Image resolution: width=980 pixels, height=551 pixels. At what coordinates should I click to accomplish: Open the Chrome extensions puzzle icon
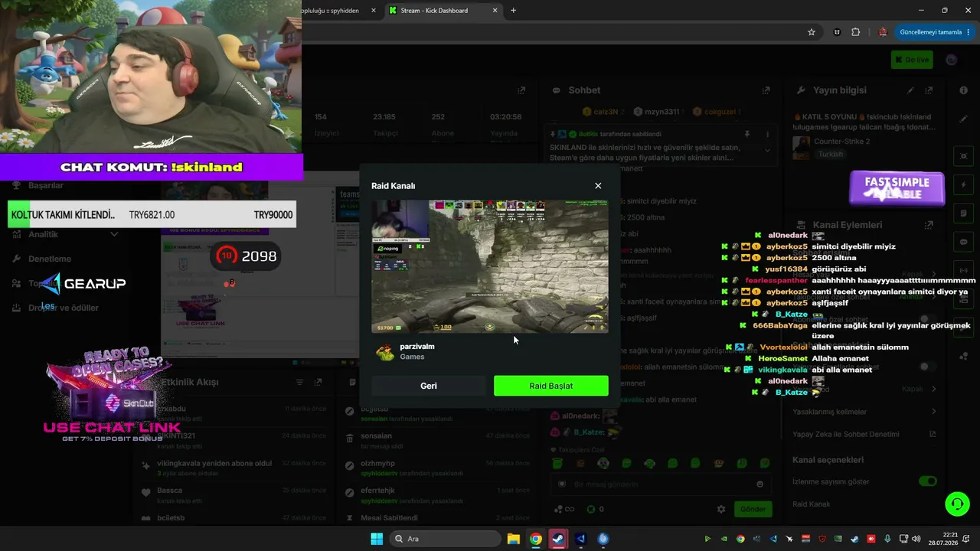click(856, 32)
